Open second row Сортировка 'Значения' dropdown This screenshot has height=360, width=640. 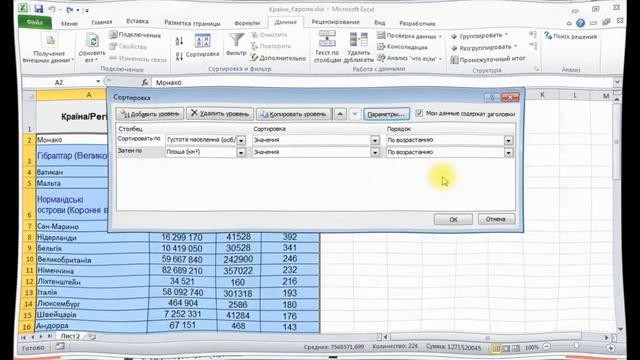pyautogui.click(x=375, y=153)
